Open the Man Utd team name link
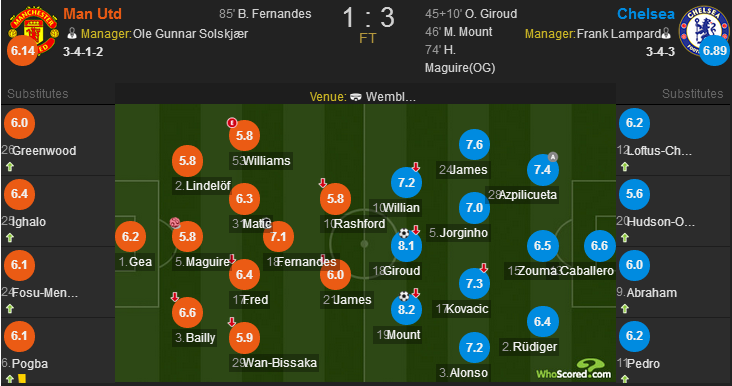732x386 pixels. point(92,14)
